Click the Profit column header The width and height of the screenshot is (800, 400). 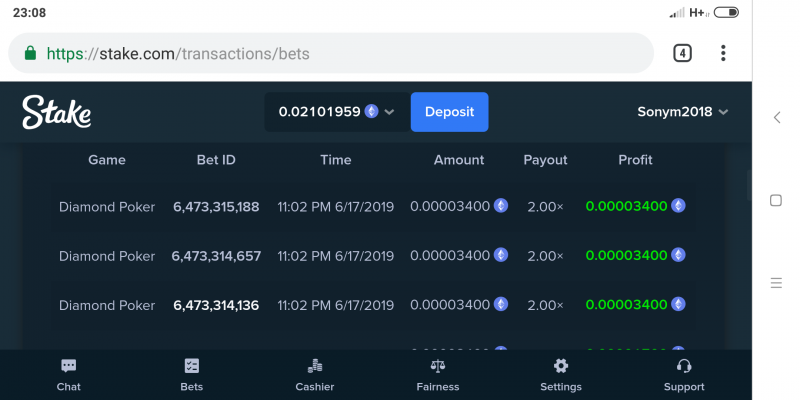coord(635,160)
